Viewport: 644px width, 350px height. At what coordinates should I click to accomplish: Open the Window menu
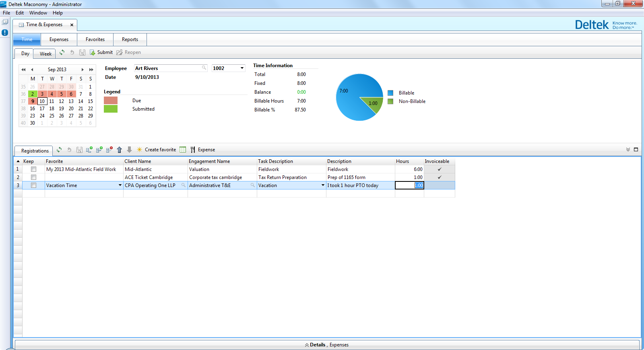tap(38, 13)
